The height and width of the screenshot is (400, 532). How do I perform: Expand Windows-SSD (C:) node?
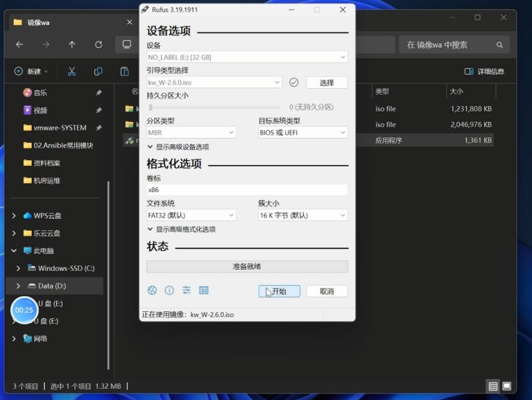[18, 268]
